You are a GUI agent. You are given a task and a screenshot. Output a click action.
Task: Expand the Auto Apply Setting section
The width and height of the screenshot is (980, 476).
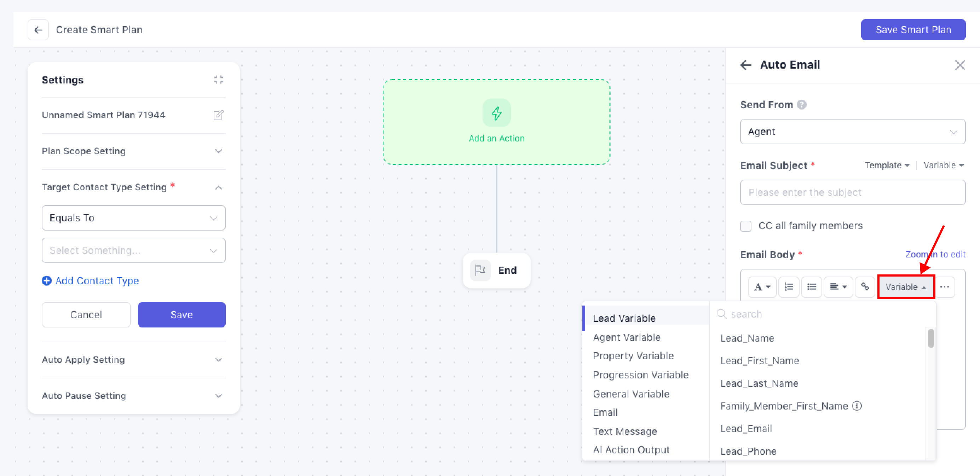click(x=133, y=360)
